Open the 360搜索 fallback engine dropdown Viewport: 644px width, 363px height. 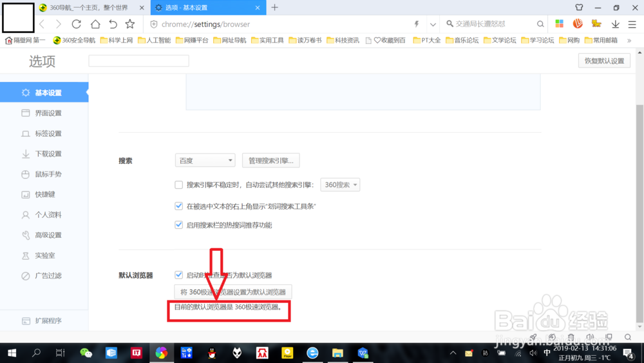[x=340, y=185]
